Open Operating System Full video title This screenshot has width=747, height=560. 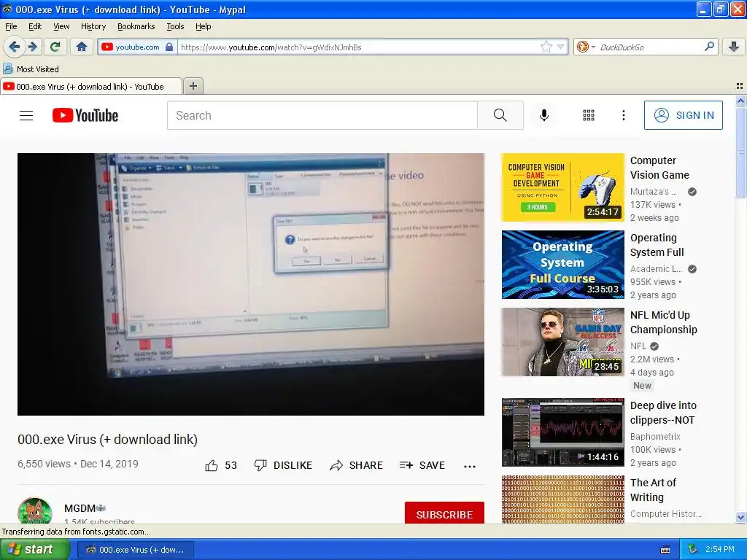coord(657,245)
